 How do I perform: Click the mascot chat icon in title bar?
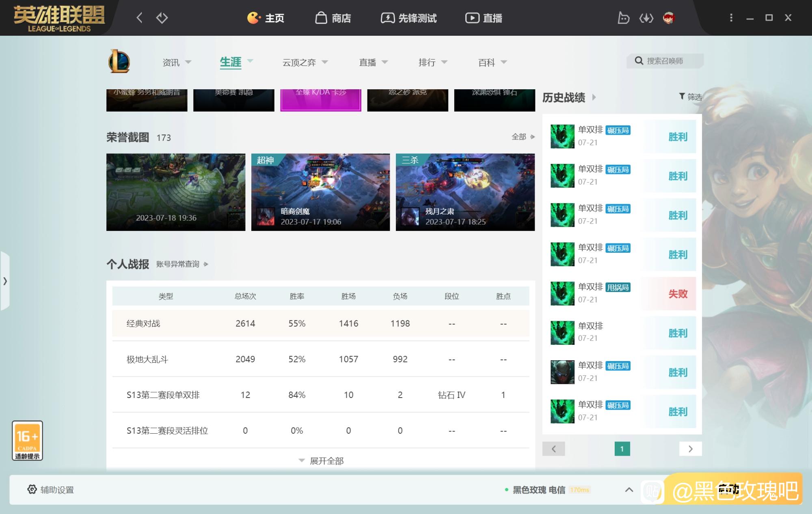click(623, 18)
